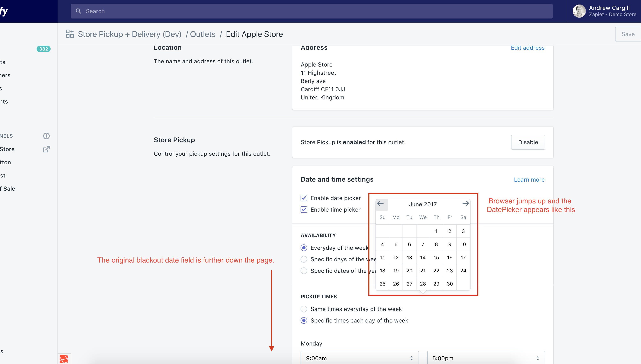This screenshot has width=641, height=364.
Task: Uncheck the Enable date picker checkbox
Action: click(304, 198)
